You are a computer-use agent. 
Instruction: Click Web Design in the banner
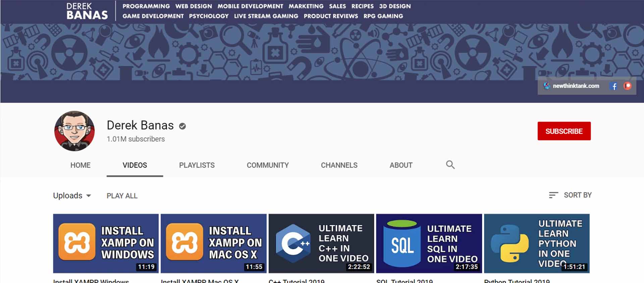coord(194,6)
